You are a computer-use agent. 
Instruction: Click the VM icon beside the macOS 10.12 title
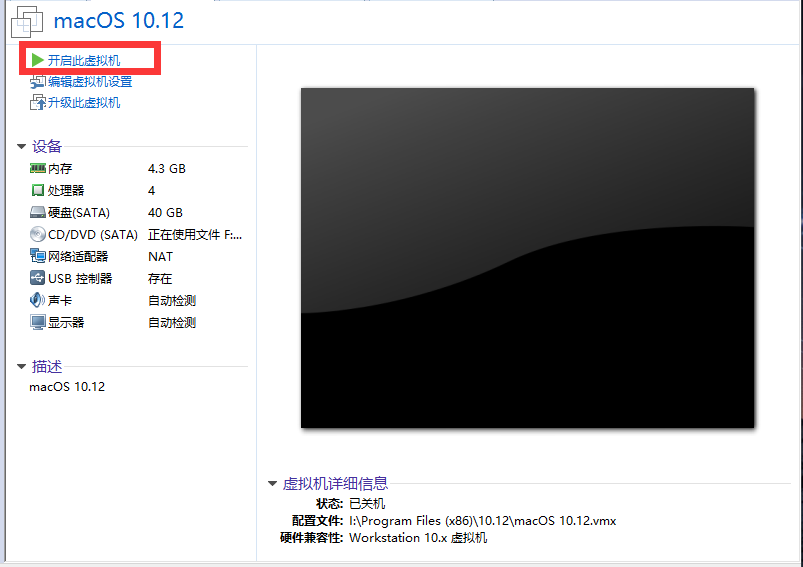click(27, 22)
